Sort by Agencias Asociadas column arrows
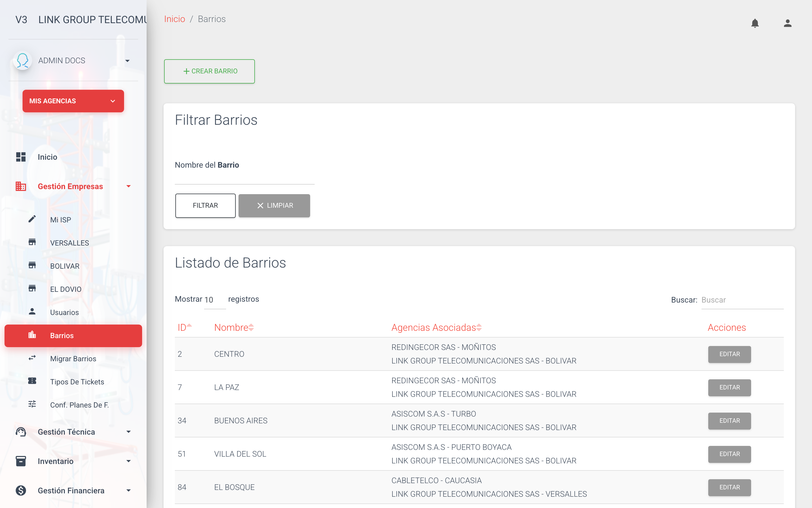The width and height of the screenshot is (812, 508). tap(479, 328)
